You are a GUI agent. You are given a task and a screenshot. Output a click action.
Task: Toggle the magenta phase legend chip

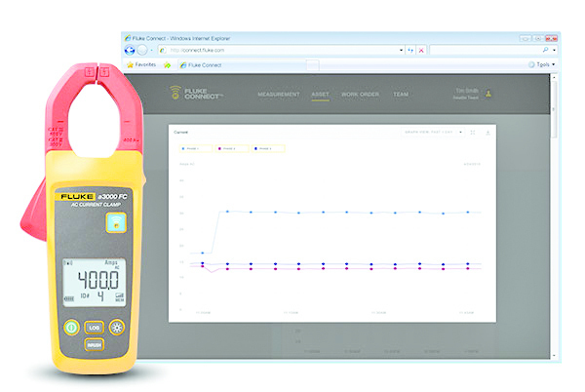tap(232, 148)
